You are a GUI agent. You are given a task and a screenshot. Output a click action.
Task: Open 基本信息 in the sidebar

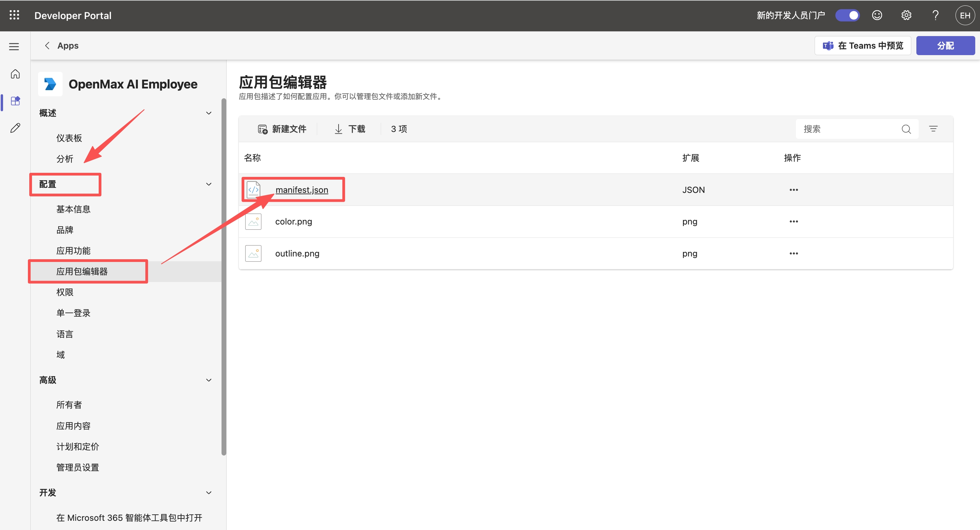[73, 209]
